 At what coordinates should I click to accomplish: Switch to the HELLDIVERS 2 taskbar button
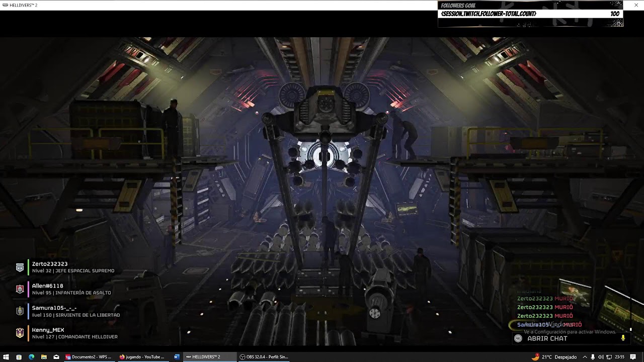click(209, 357)
